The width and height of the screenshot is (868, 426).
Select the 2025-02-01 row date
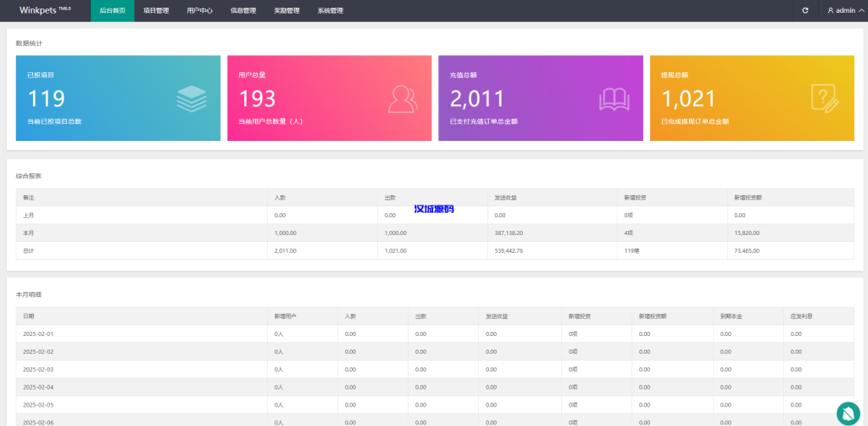tap(38, 334)
